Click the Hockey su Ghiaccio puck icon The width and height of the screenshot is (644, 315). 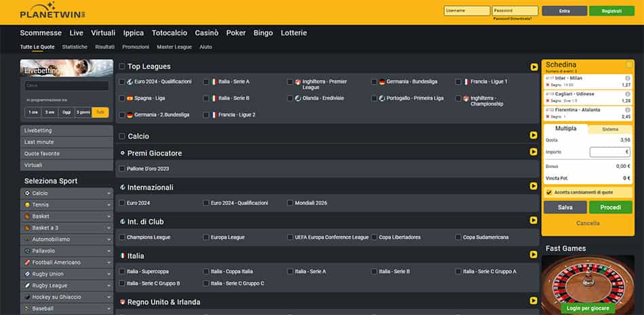click(x=28, y=297)
